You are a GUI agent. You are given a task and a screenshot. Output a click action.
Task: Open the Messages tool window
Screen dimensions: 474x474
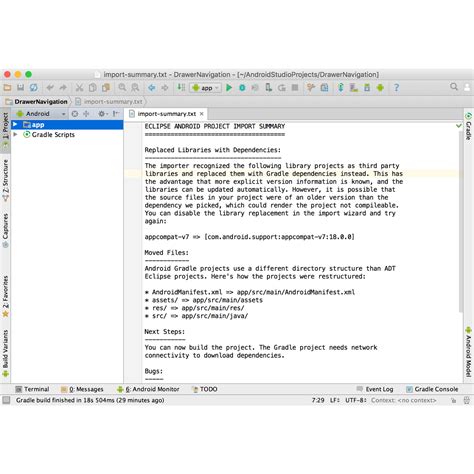82,389
